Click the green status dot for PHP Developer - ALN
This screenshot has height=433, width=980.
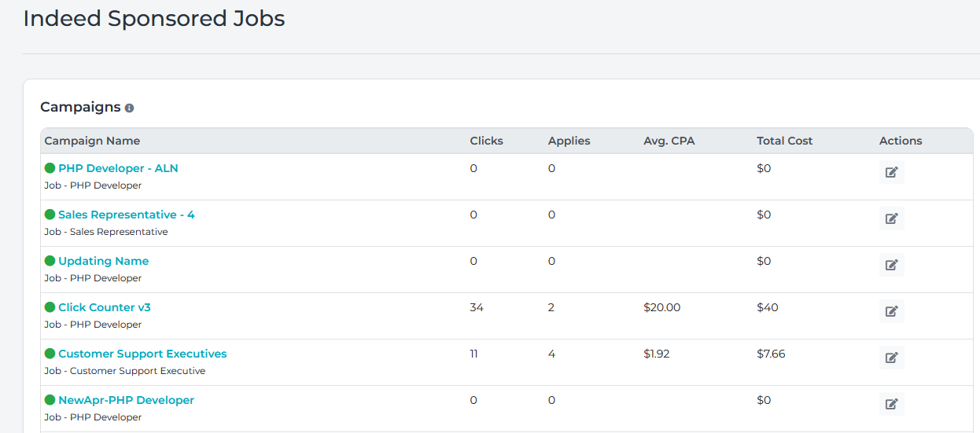pos(50,168)
